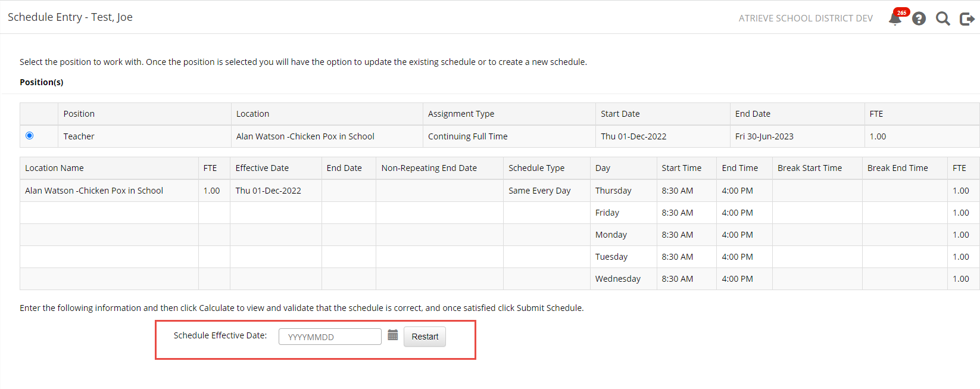This screenshot has height=389, width=980.
Task: Open the calendar date picker icon
Action: pyautogui.click(x=392, y=335)
